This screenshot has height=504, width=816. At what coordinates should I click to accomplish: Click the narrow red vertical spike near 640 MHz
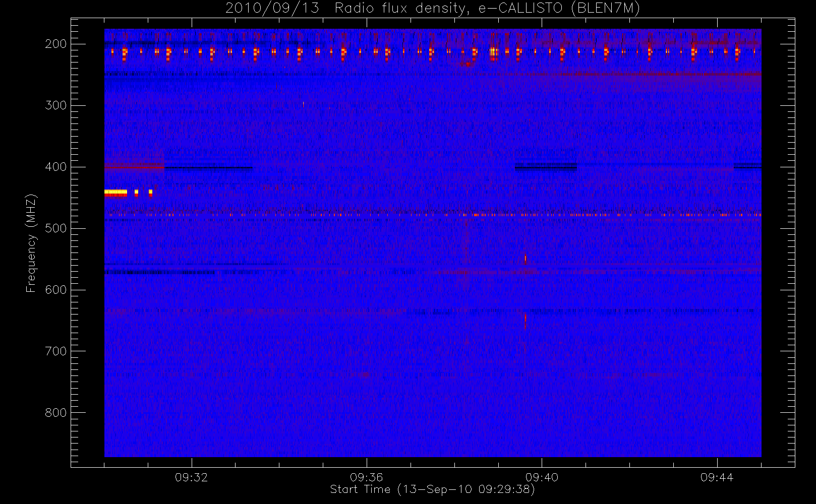(x=525, y=321)
